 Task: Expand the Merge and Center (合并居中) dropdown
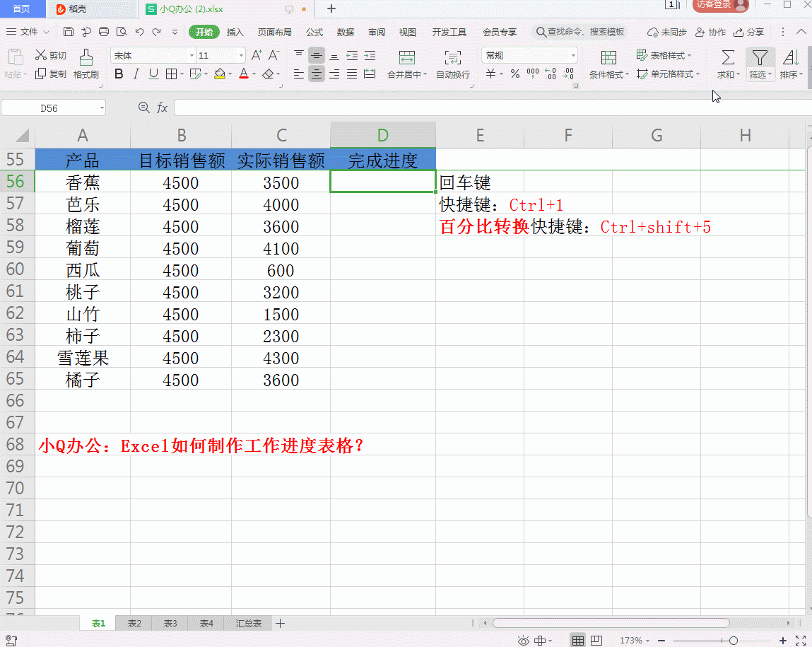(x=425, y=74)
